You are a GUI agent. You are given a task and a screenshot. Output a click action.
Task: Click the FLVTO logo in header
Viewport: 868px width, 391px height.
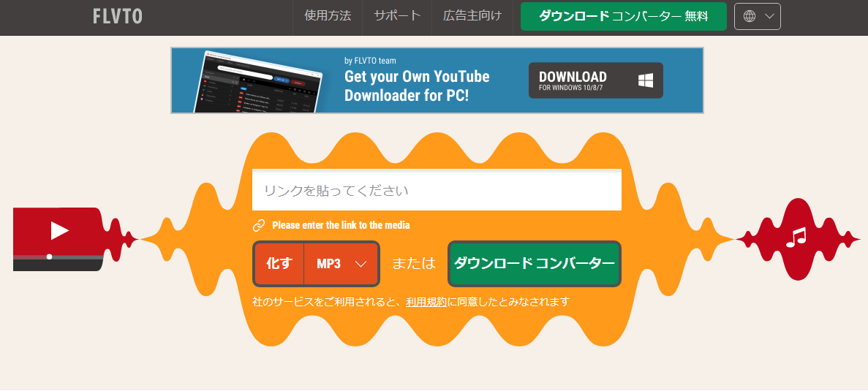117,16
